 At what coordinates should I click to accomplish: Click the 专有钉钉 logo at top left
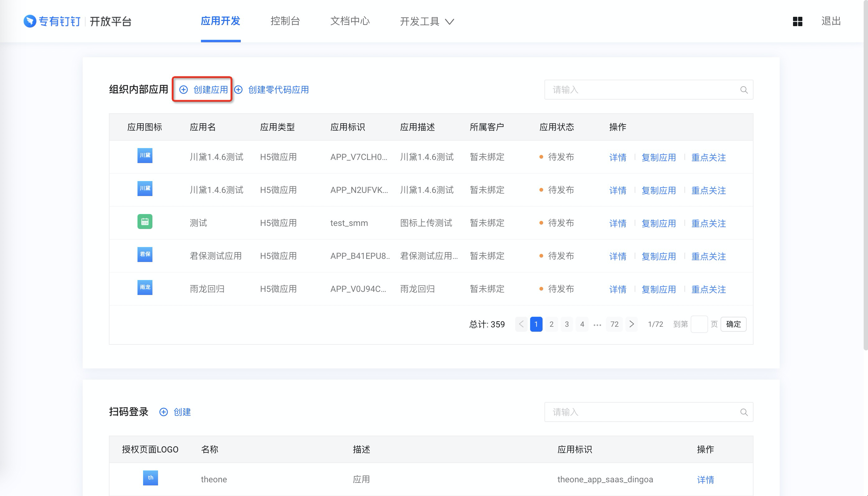[x=52, y=21]
